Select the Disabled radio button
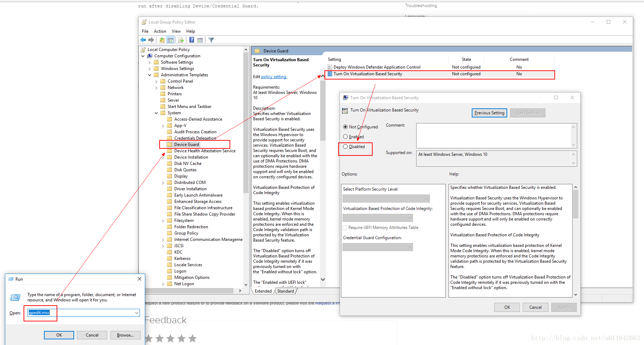644x345 pixels. click(345, 147)
